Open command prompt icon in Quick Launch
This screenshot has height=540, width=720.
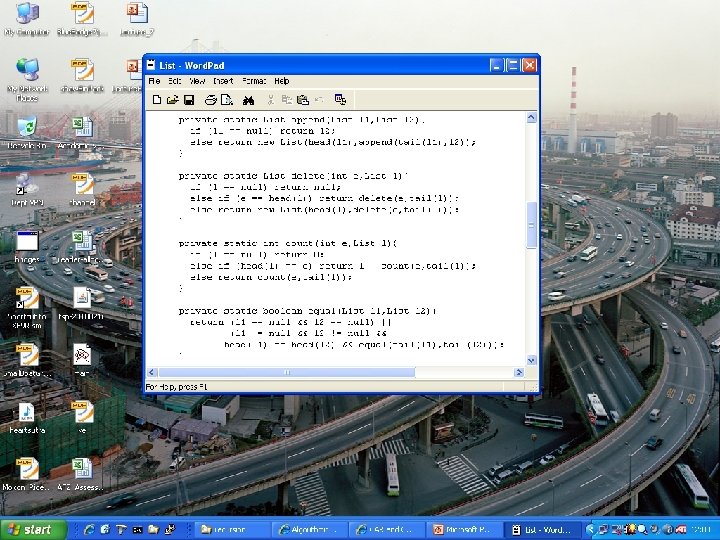(x=137, y=530)
